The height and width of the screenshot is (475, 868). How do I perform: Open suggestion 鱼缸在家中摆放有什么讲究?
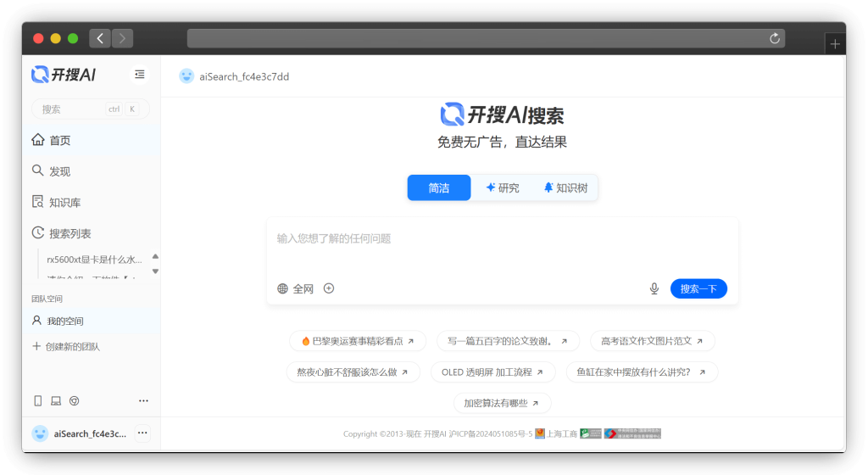pos(642,372)
